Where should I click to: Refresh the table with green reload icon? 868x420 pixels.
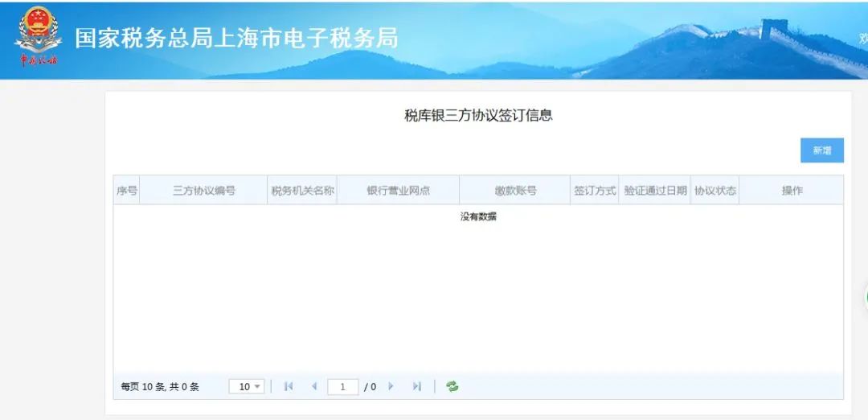coord(452,386)
